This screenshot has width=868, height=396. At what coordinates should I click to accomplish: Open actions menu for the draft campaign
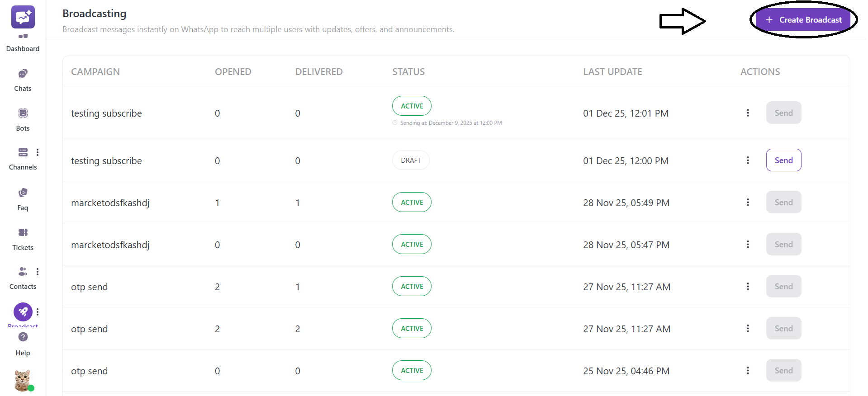point(748,160)
